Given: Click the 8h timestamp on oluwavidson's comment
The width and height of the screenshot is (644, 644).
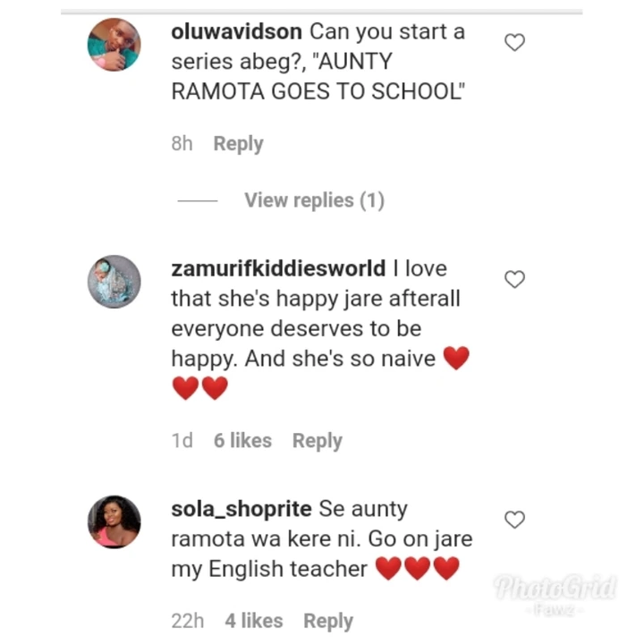Looking at the screenshot, I should (x=182, y=143).
